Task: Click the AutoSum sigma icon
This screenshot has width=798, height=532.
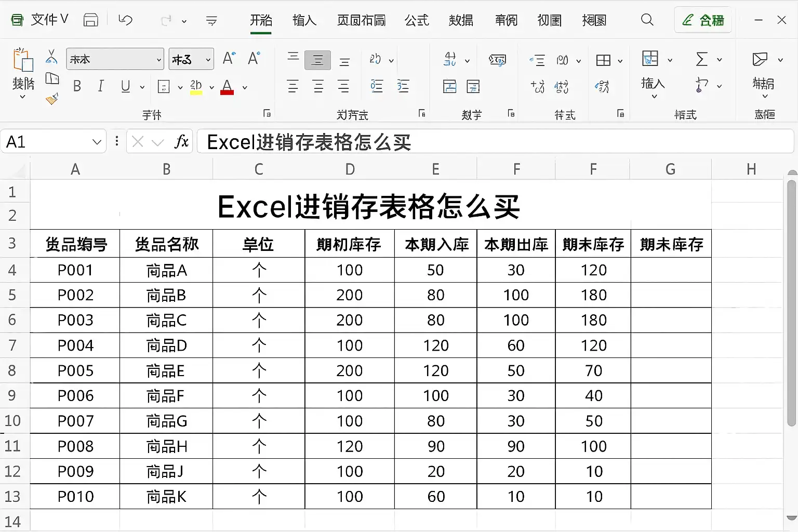Action: [701, 59]
